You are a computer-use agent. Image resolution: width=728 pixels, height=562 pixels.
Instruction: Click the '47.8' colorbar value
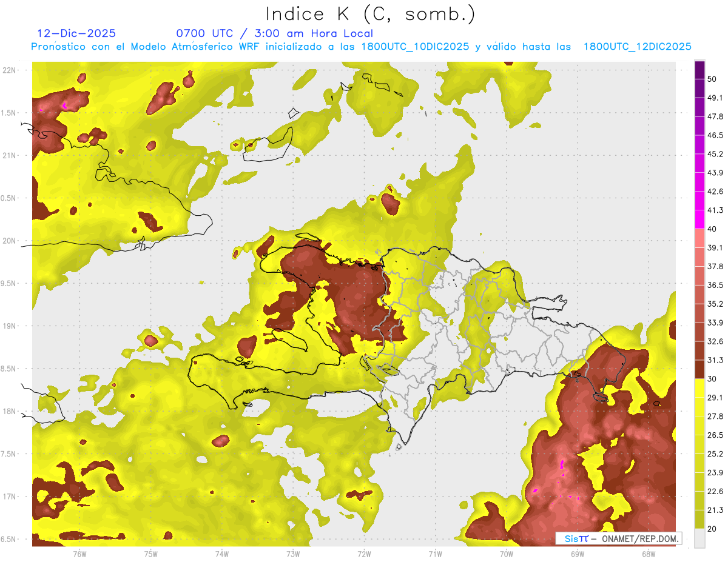[715, 116]
